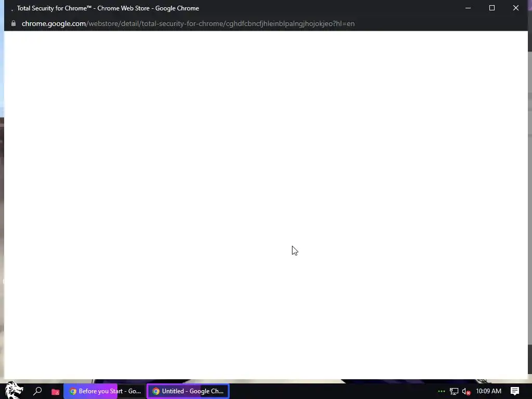532x399 pixels.
Task: Launch the red folder icon in taskbar
Action: pyautogui.click(x=55, y=392)
